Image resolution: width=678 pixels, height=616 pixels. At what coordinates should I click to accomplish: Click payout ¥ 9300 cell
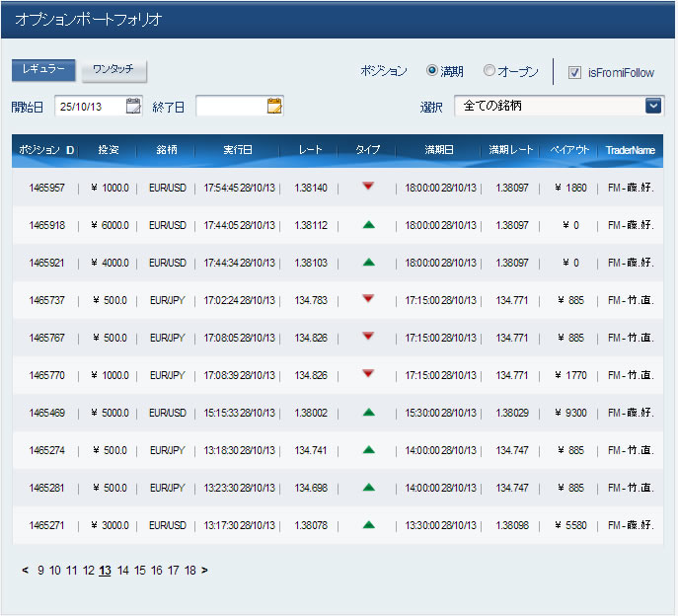(x=570, y=413)
